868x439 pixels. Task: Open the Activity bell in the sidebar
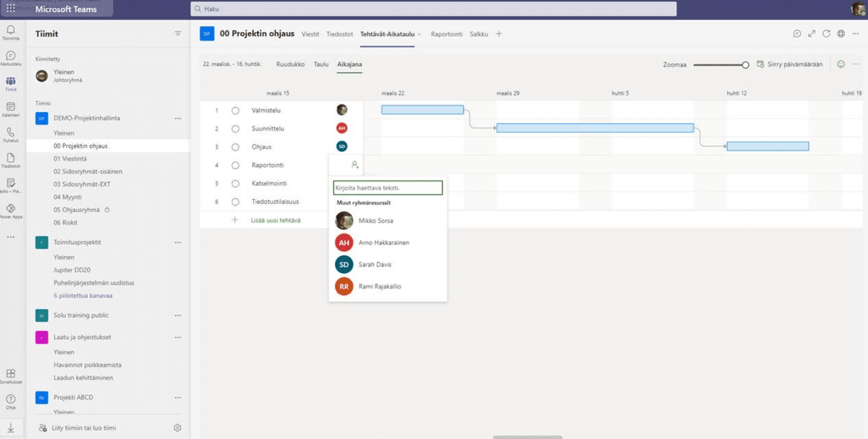click(10, 31)
